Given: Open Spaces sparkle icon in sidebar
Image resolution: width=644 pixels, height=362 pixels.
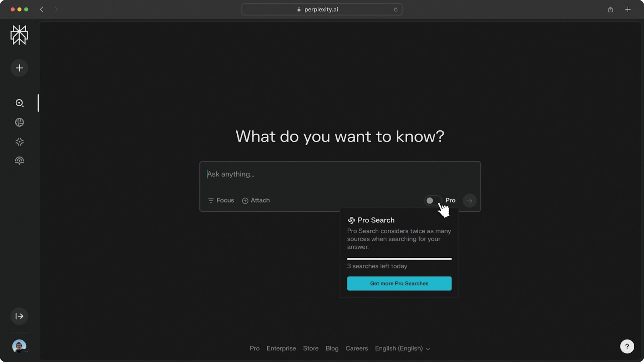Looking at the screenshot, I should (x=19, y=142).
